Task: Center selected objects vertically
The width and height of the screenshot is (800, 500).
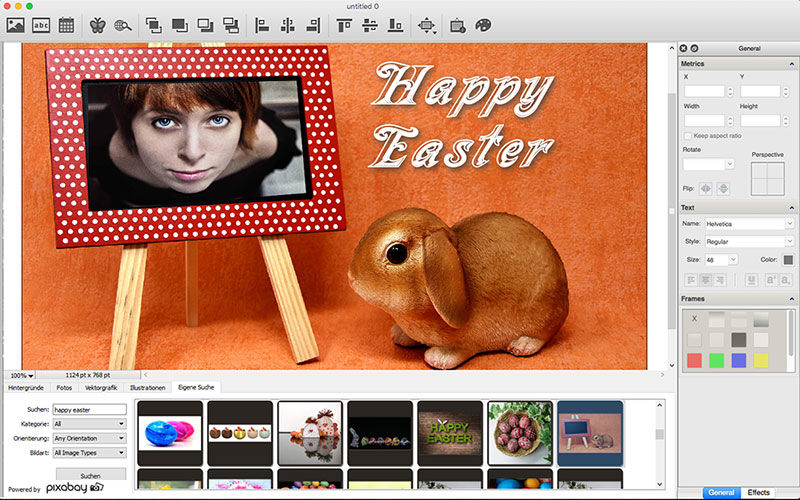Action: (370, 25)
